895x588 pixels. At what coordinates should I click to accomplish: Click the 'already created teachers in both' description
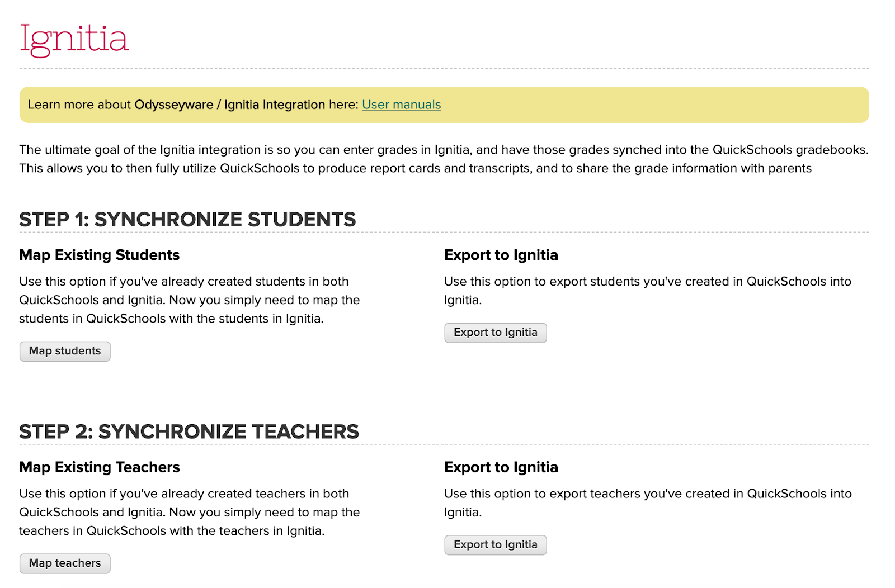[190, 513]
